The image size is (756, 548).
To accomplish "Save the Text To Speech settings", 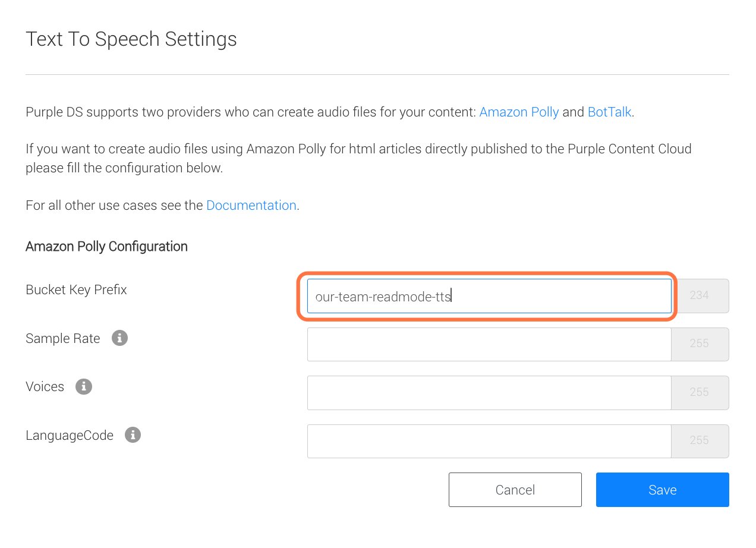I will [x=663, y=490].
